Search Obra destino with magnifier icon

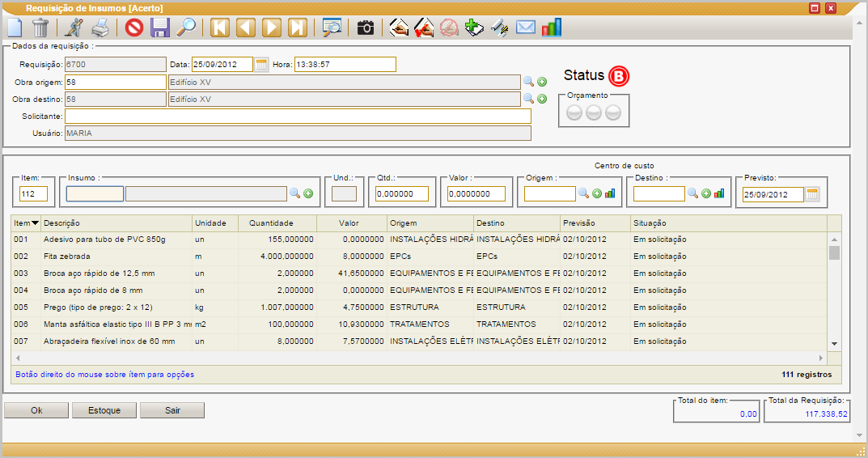[x=529, y=99]
